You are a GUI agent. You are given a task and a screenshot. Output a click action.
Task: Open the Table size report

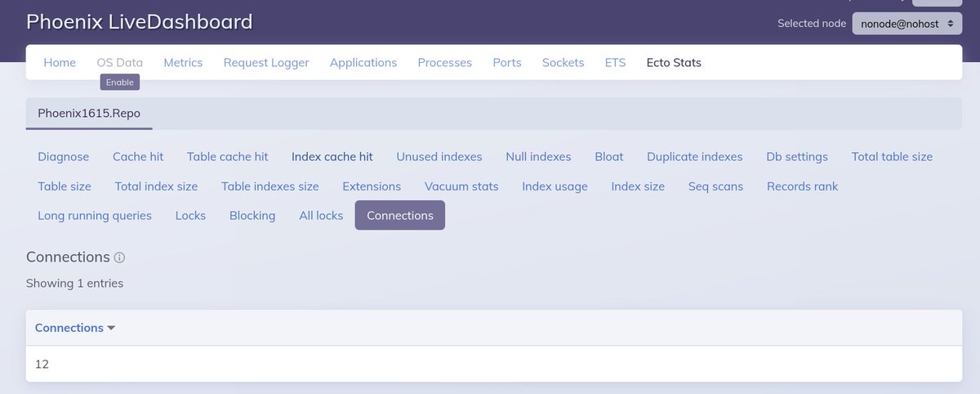point(65,186)
